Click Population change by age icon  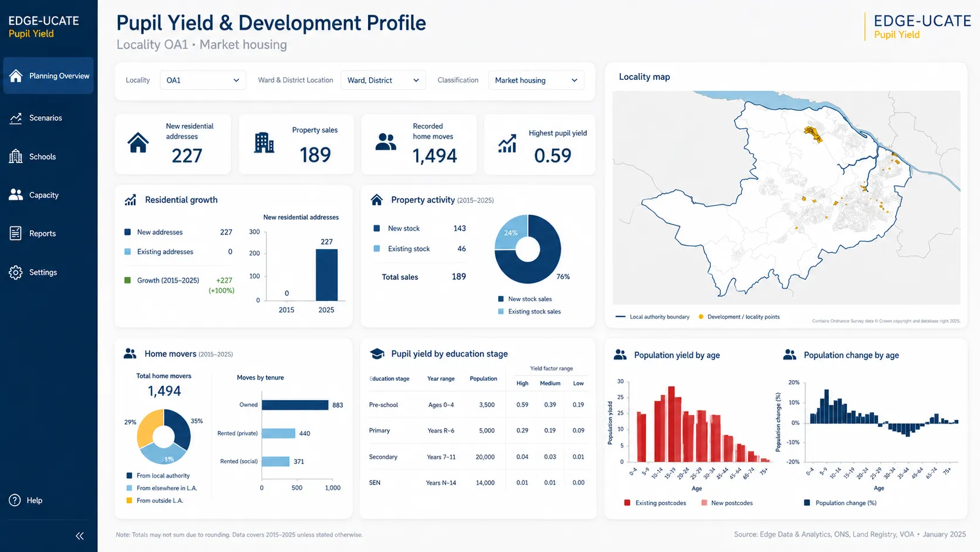[x=790, y=355]
